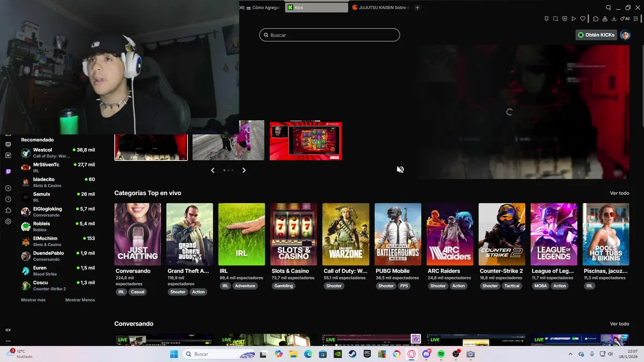The height and width of the screenshot is (362, 644).
Task: Open the toolbar extensions puzzle icon
Action: pyautogui.click(x=596, y=19)
